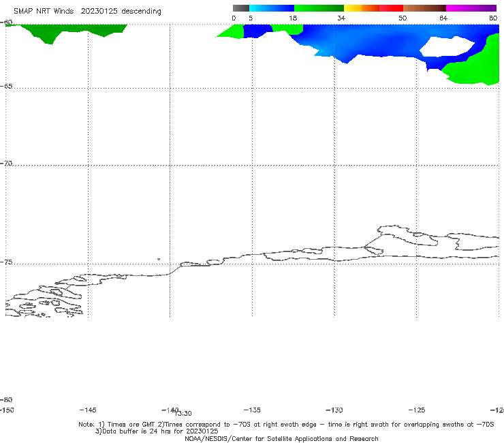The height and width of the screenshot is (443, 504).
Task: Click the 'NOAA/NESDIS/Center for Satellite Applications' credit line
Action: (281, 438)
